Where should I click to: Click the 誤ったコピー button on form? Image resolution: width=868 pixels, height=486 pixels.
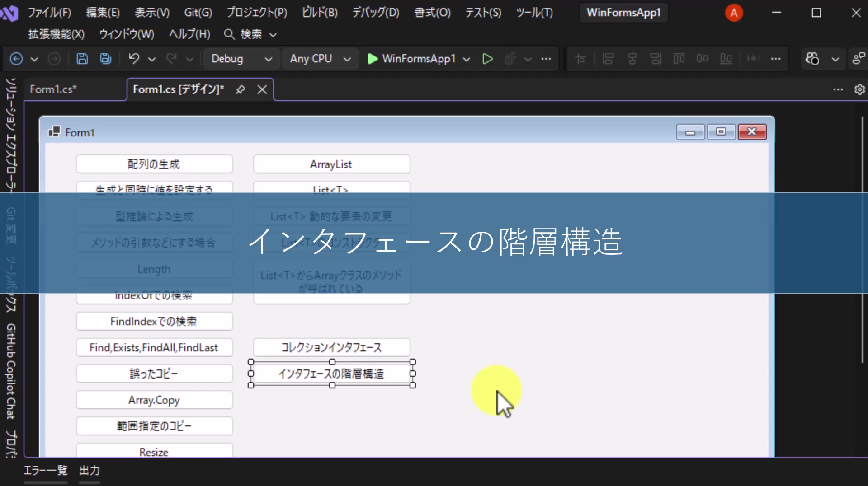click(x=154, y=374)
